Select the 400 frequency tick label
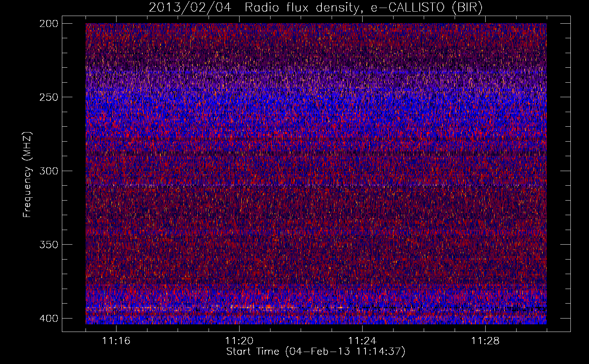Viewport: 589px width, 364px height. click(48, 318)
